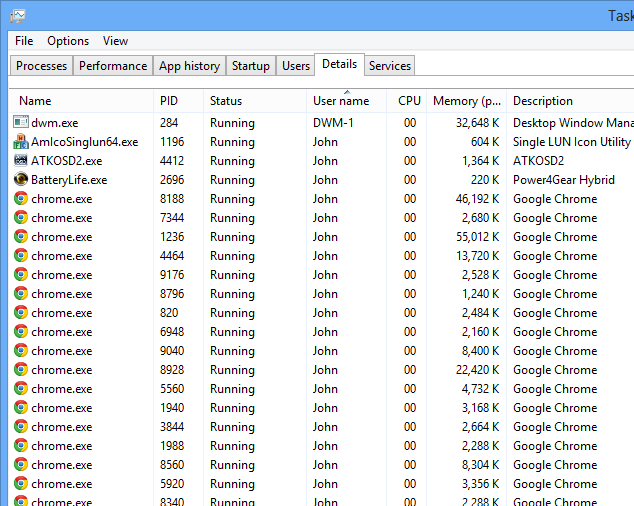This screenshot has height=506, width=634.
Task: Switch to the App history tab
Action: click(189, 66)
